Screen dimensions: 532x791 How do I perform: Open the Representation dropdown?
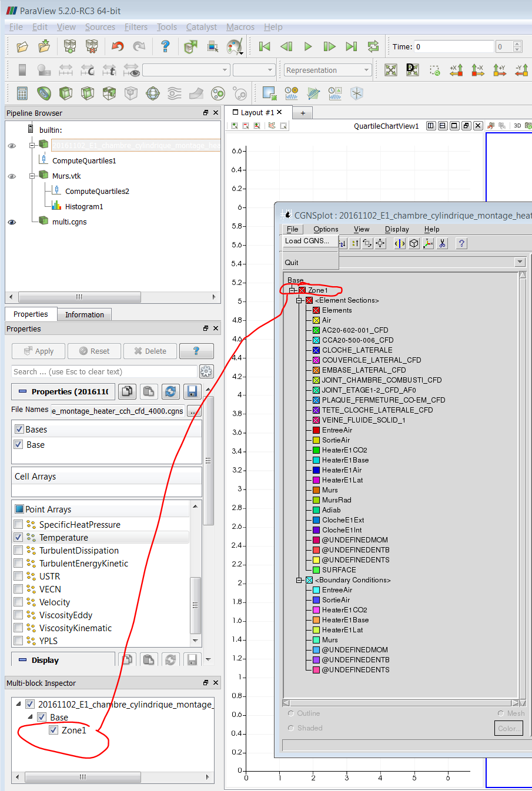(x=328, y=70)
